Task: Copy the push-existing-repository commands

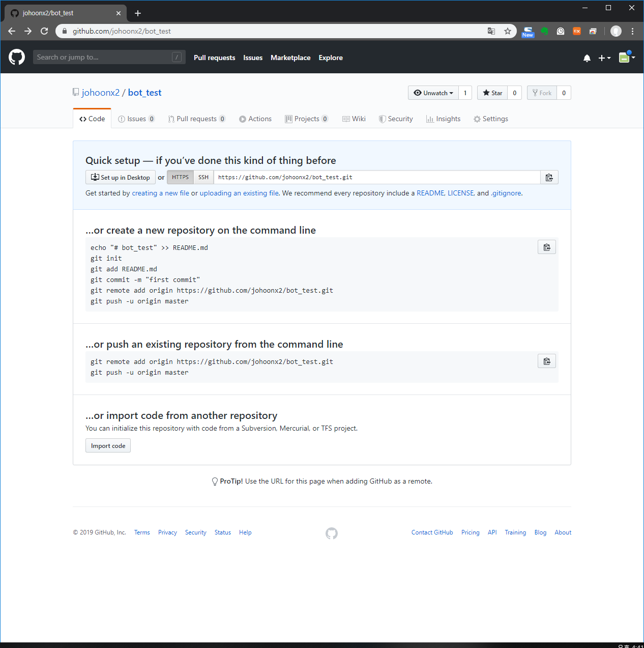Action: (x=547, y=361)
